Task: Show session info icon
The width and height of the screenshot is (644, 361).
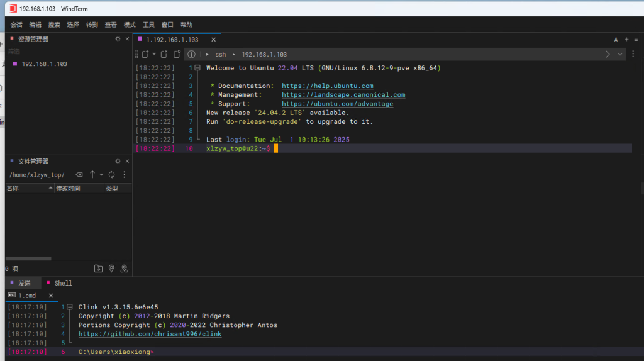Action: point(191,54)
